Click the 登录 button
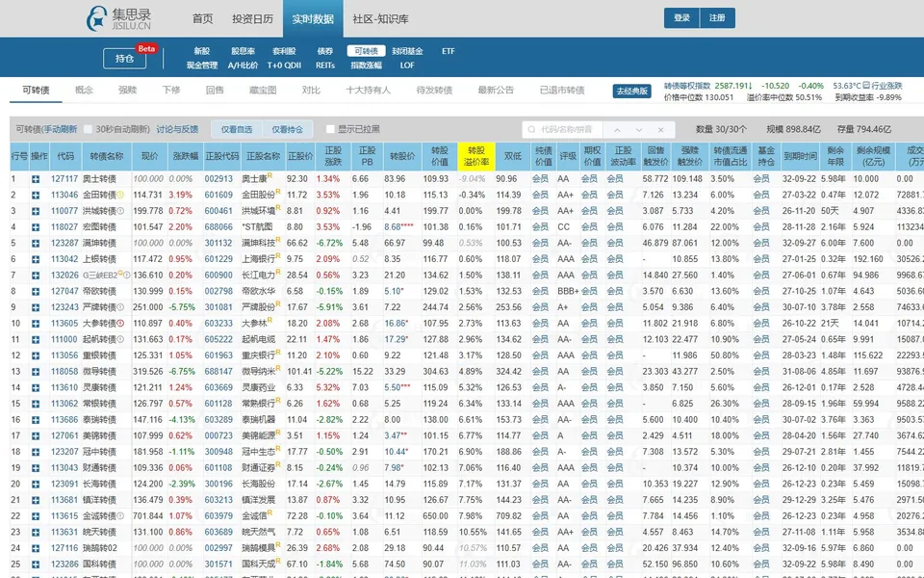The image size is (924, 578). coord(681,17)
